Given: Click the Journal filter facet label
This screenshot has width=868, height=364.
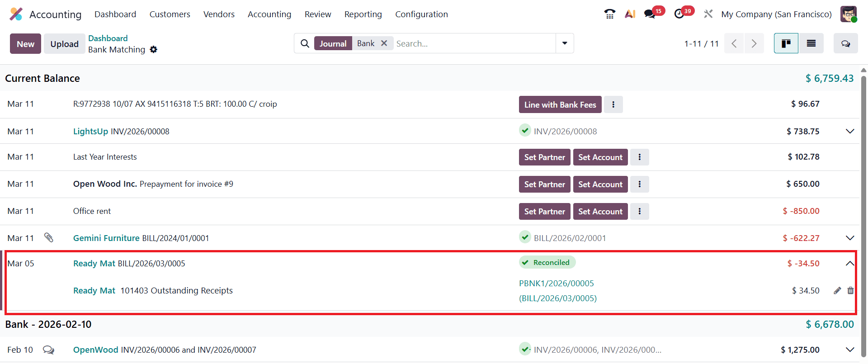Looking at the screenshot, I should pos(333,43).
